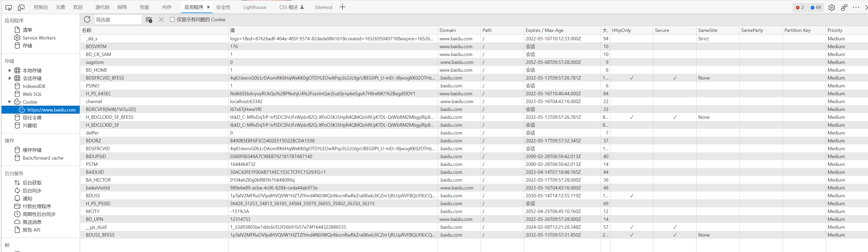Open 付款处理程序 item

pyautogui.click(x=37, y=206)
